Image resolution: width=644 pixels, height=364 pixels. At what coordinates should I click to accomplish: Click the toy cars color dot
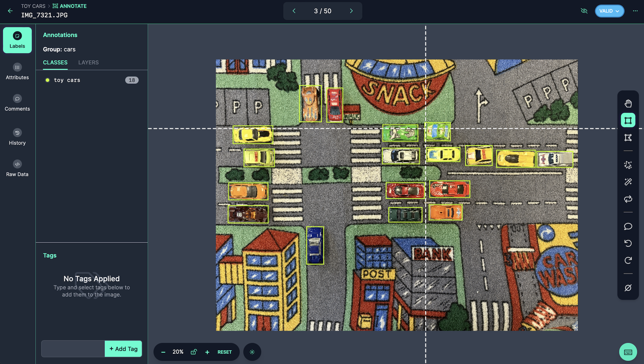pos(48,80)
